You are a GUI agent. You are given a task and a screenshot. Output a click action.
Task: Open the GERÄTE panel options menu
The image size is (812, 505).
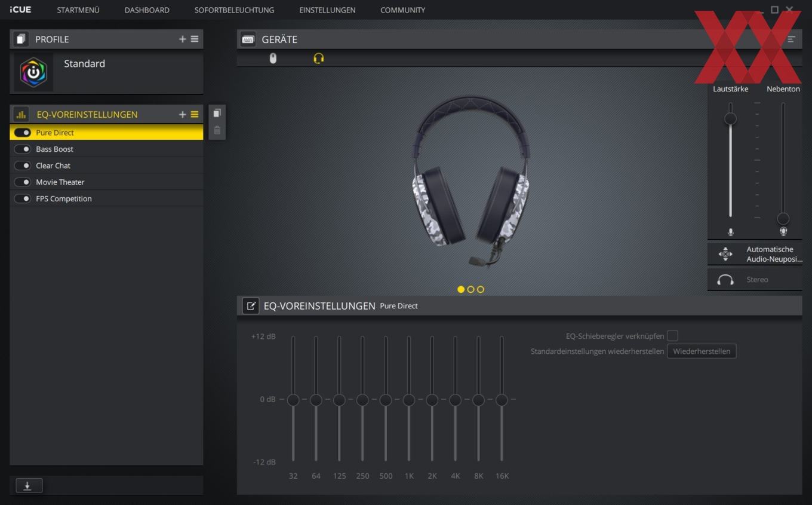point(792,39)
